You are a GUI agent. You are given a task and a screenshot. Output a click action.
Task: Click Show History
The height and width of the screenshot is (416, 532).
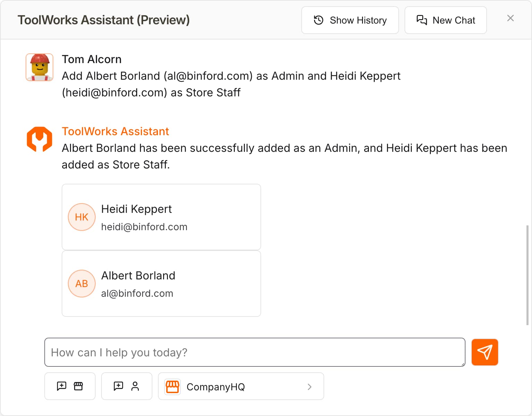point(350,20)
